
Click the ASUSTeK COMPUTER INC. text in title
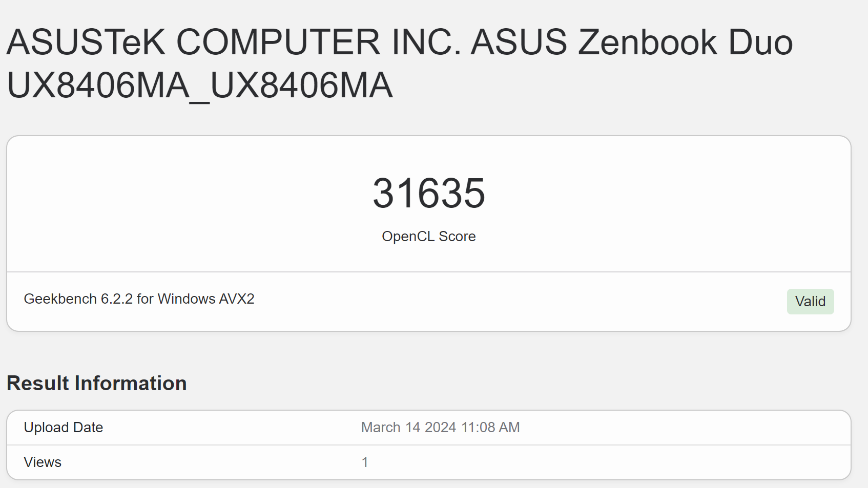[234, 42]
